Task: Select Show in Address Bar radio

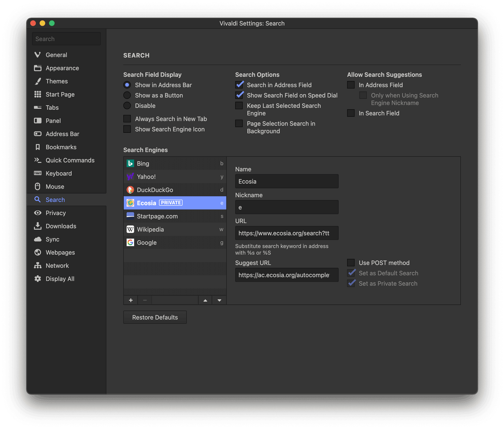Action: tap(127, 85)
